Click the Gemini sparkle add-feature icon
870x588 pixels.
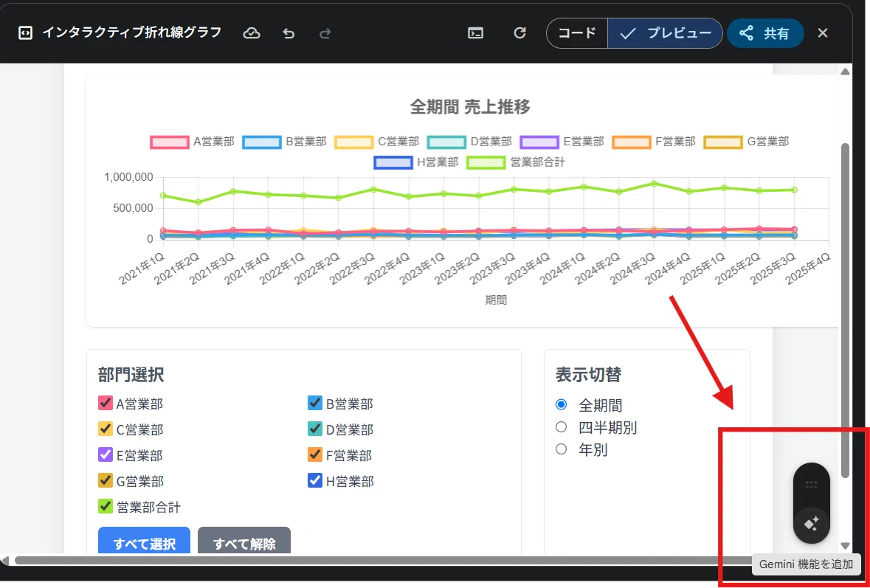(x=812, y=523)
